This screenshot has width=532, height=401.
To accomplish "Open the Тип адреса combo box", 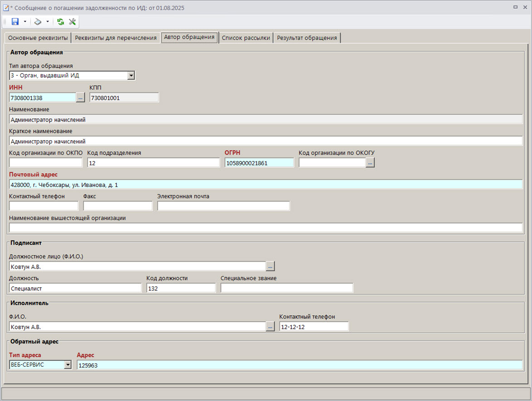I will pos(68,365).
